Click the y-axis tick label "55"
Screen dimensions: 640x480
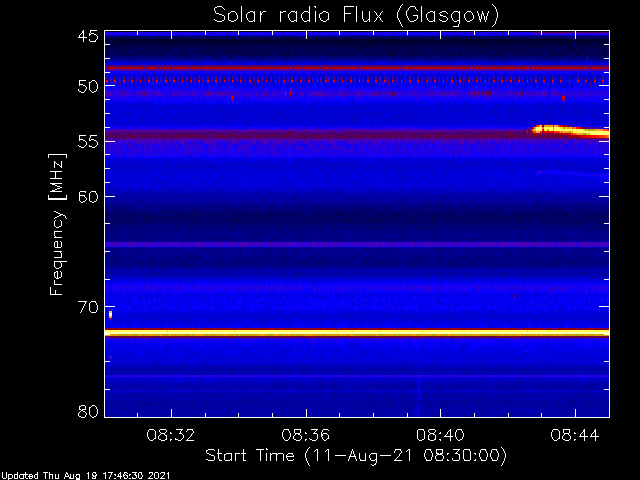[x=88, y=142]
